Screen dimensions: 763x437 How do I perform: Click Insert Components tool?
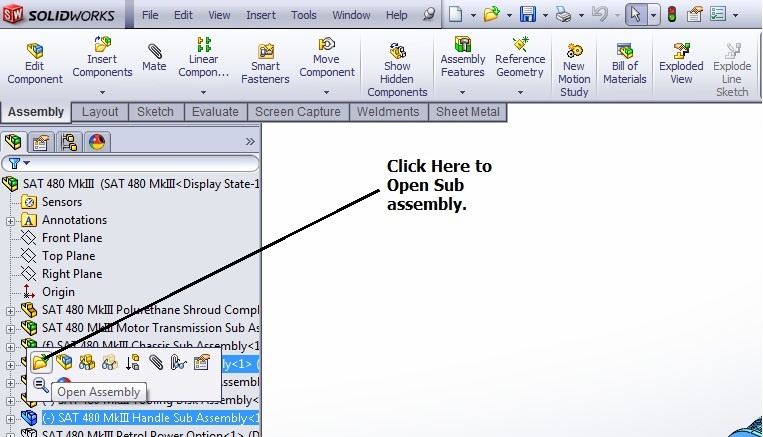[x=102, y=57]
